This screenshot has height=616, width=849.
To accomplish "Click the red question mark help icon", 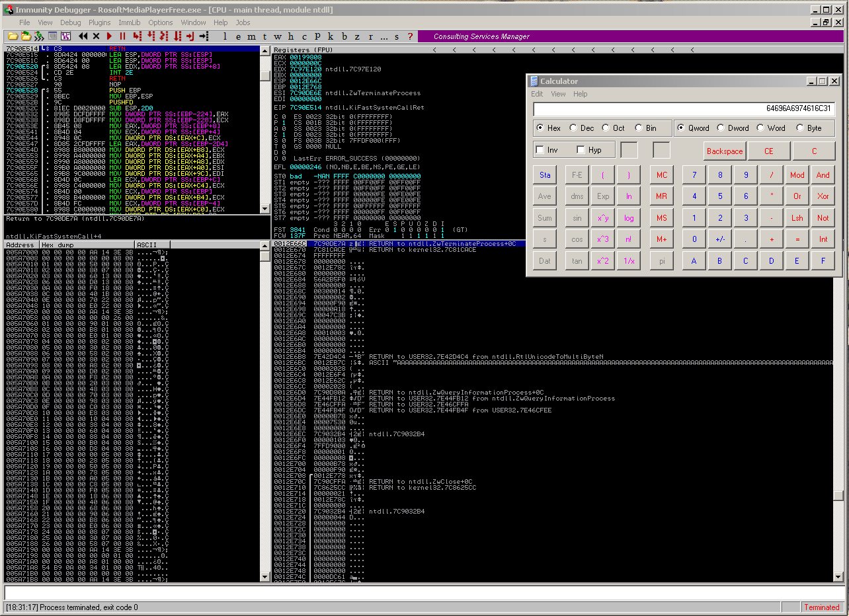I will coord(411,36).
